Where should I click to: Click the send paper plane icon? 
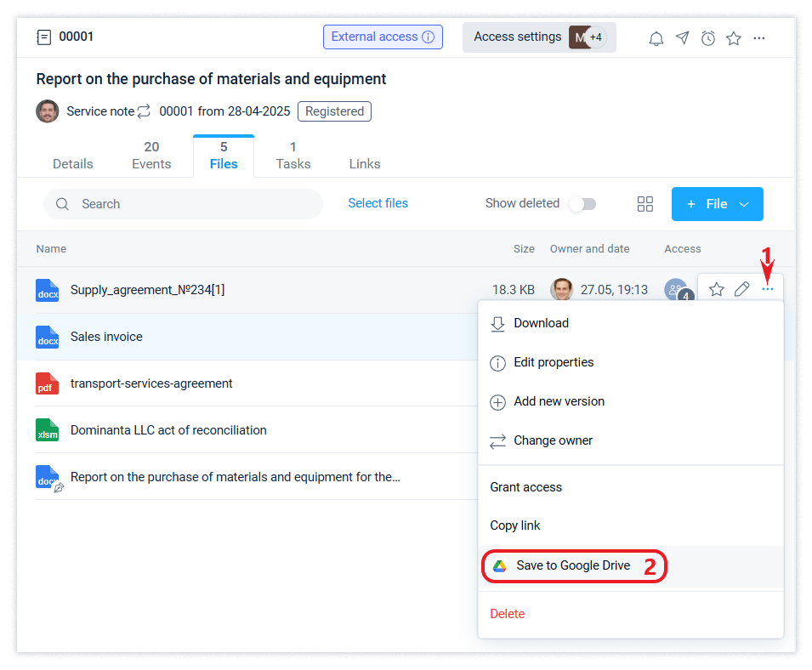682,38
